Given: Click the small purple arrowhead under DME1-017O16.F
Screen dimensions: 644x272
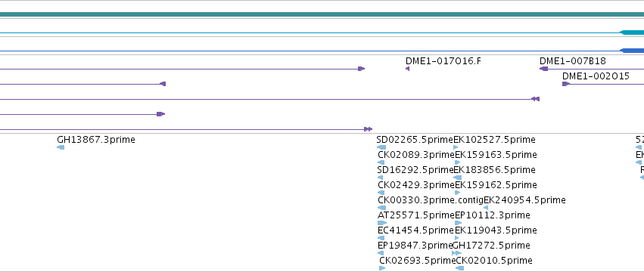Looking at the screenshot, I should [407, 69].
